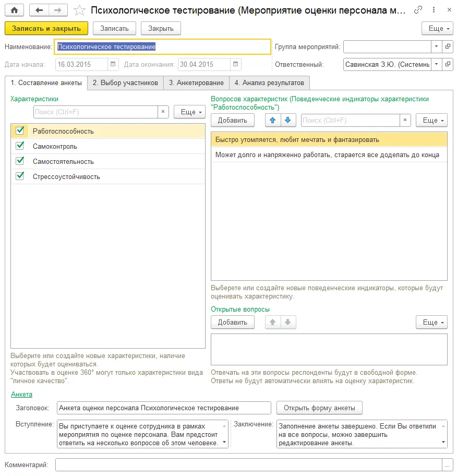
Task: Uncheck the Самоконтроль characteristic
Action: pyautogui.click(x=20, y=146)
